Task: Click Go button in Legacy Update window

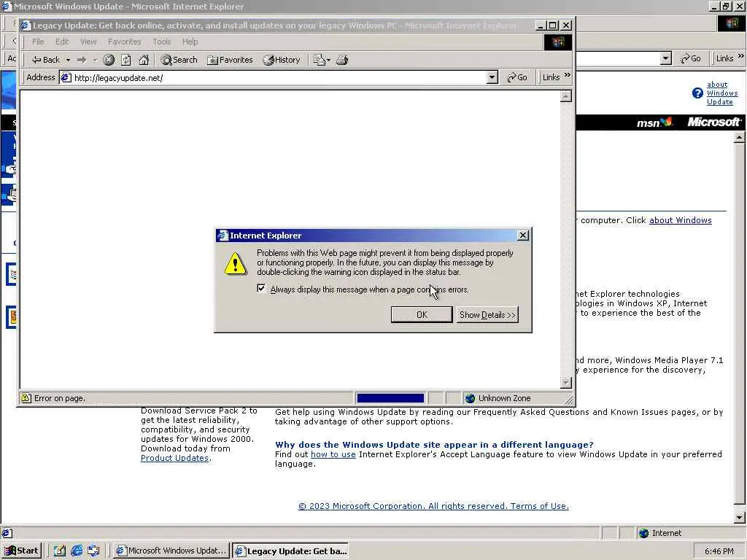Action: pyautogui.click(x=517, y=77)
